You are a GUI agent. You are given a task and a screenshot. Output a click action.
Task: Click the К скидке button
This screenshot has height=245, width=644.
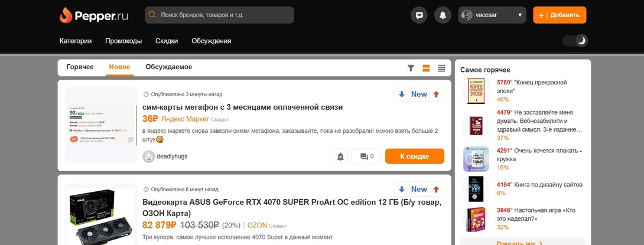[x=414, y=156]
